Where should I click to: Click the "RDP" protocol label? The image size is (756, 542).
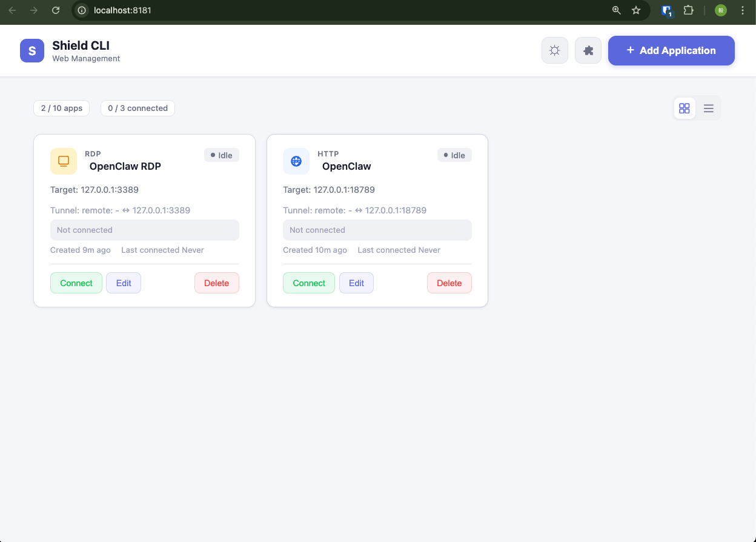(93, 154)
